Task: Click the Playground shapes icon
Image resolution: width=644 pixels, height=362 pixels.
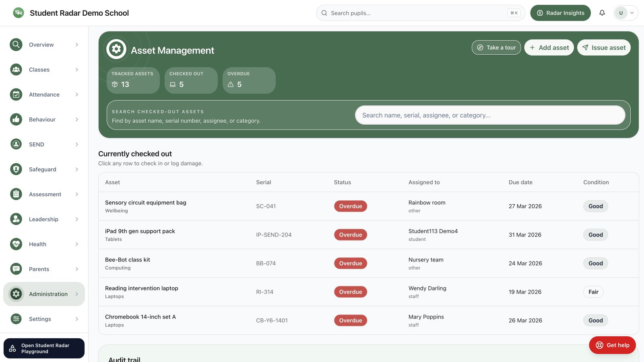Action: (x=12, y=348)
